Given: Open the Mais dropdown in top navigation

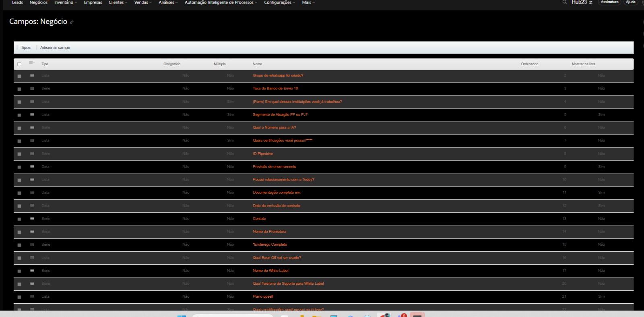Looking at the screenshot, I should point(308,2).
